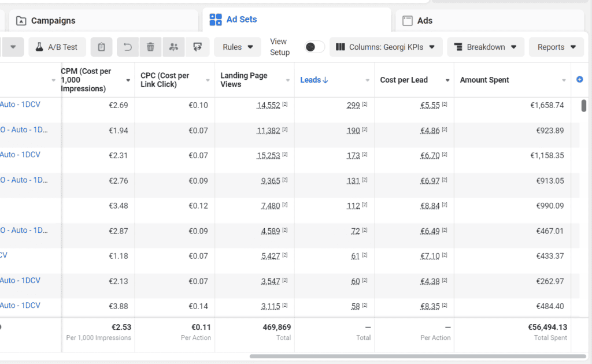Click the Leads sort arrow icon

[325, 80]
